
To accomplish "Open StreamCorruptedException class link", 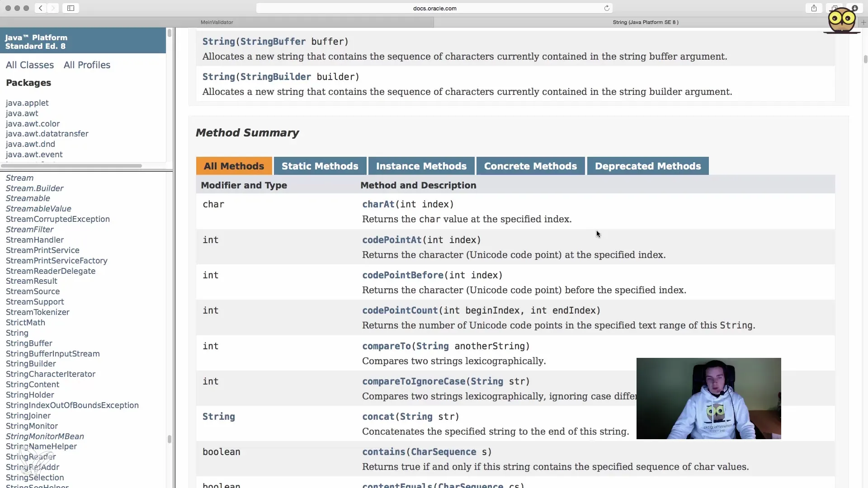I will 58,219.
